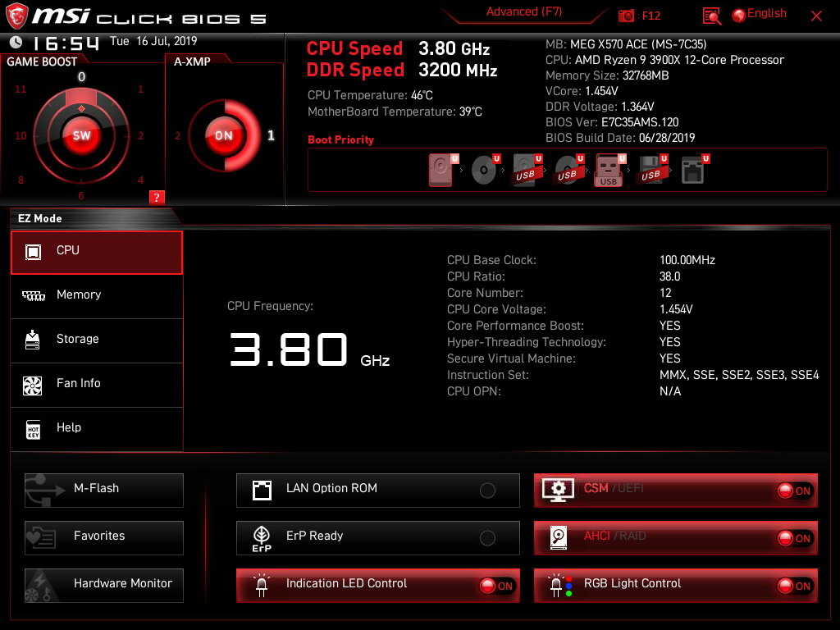Click the F12 screenshot label
The width and height of the screenshot is (840, 630).
pyautogui.click(x=651, y=16)
